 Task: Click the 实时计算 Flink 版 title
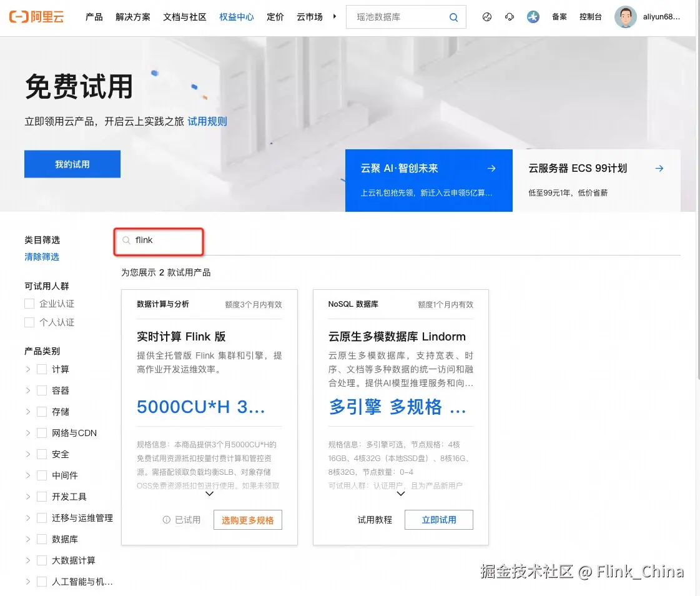[181, 337]
